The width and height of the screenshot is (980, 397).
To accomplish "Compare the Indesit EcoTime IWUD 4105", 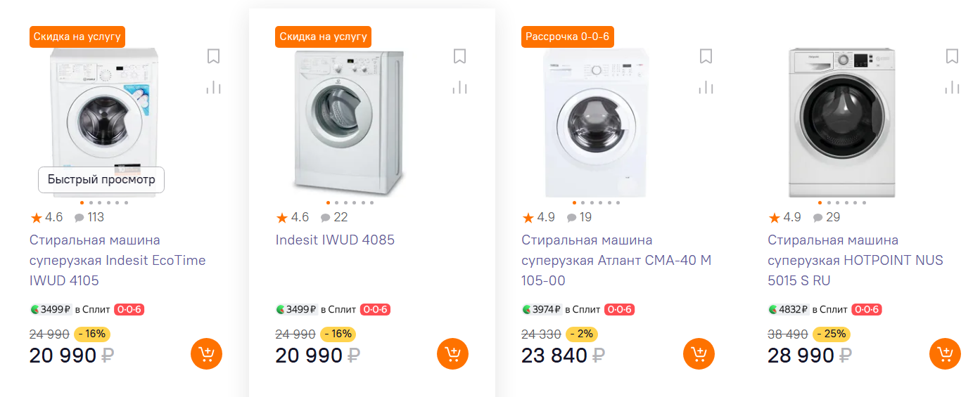I will (x=214, y=87).
